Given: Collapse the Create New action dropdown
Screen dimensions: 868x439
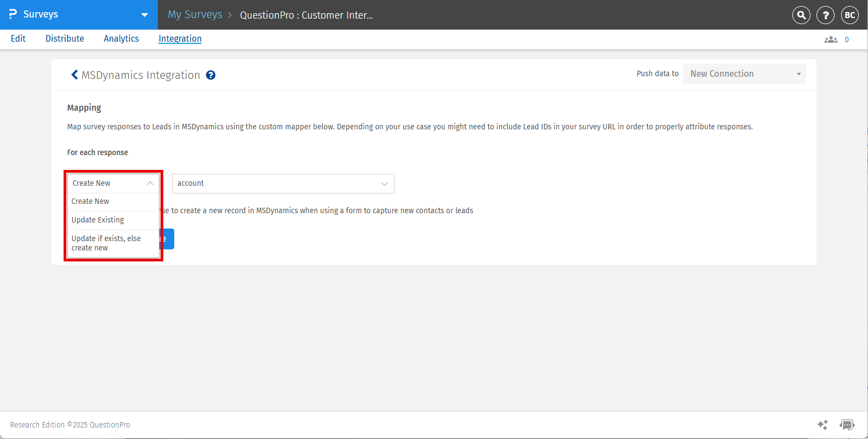Looking at the screenshot, I should point(113,183).
